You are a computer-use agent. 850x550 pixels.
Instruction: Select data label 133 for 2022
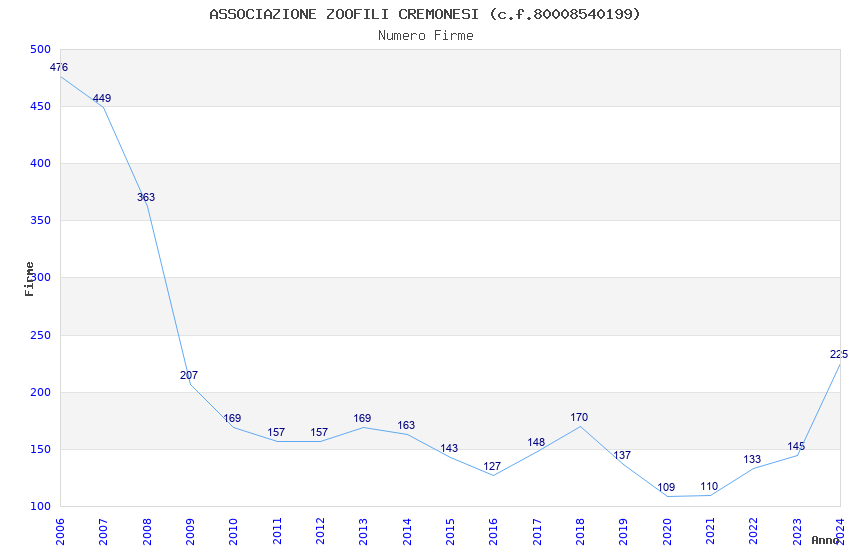pyautogui.click(x=752, y=460)
